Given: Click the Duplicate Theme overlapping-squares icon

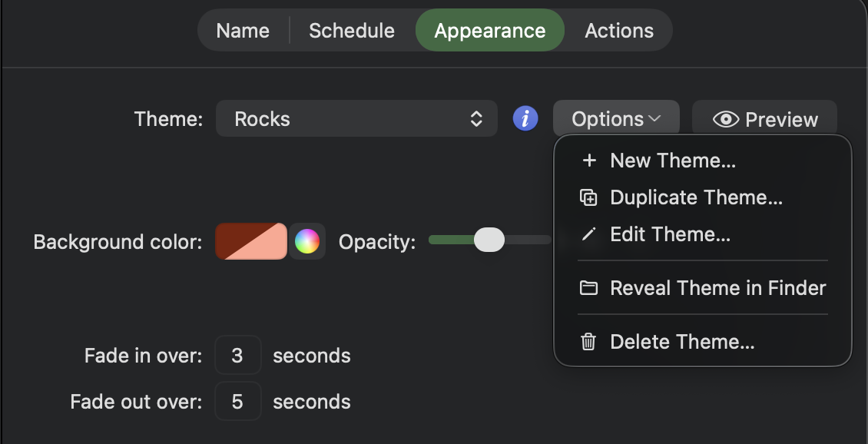Looking at the screenshot, I should (588, 197).
